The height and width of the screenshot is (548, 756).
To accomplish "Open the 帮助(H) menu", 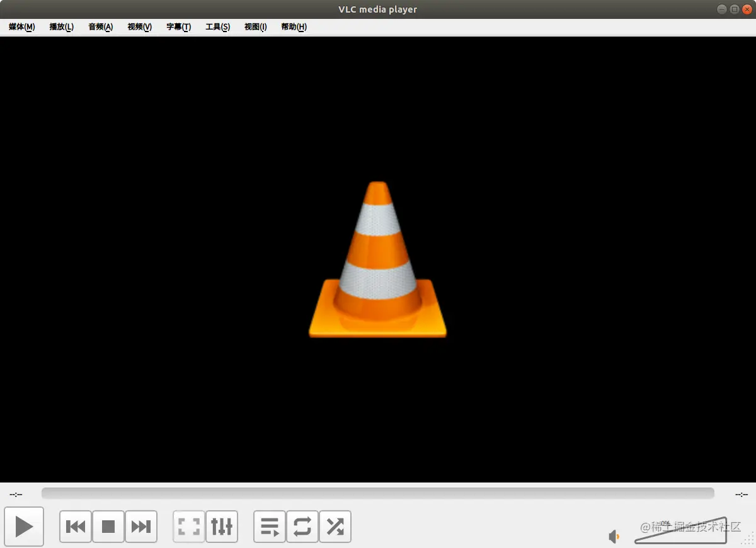I will tap(294, 27).
